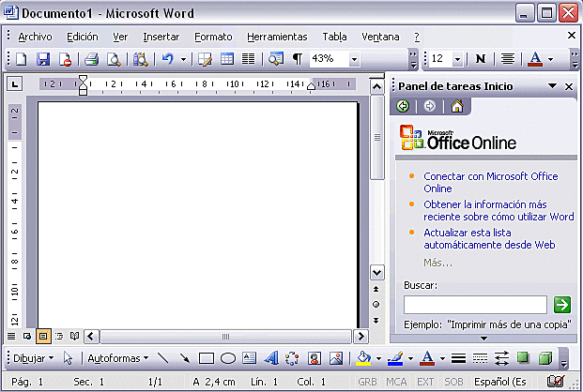Insert a diagram or organization chart
Image resolution: width=583 pixels, height=392 pixels.
[292, 358]
